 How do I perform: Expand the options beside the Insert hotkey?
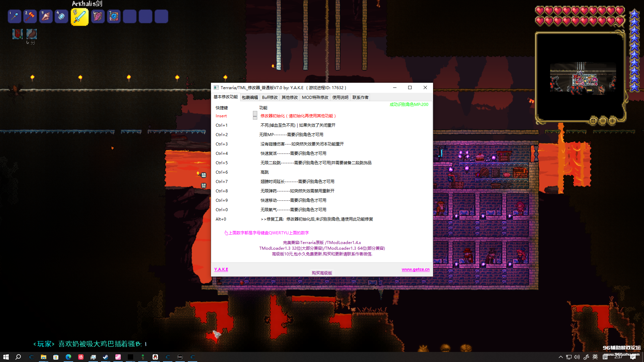pos(255,115)
